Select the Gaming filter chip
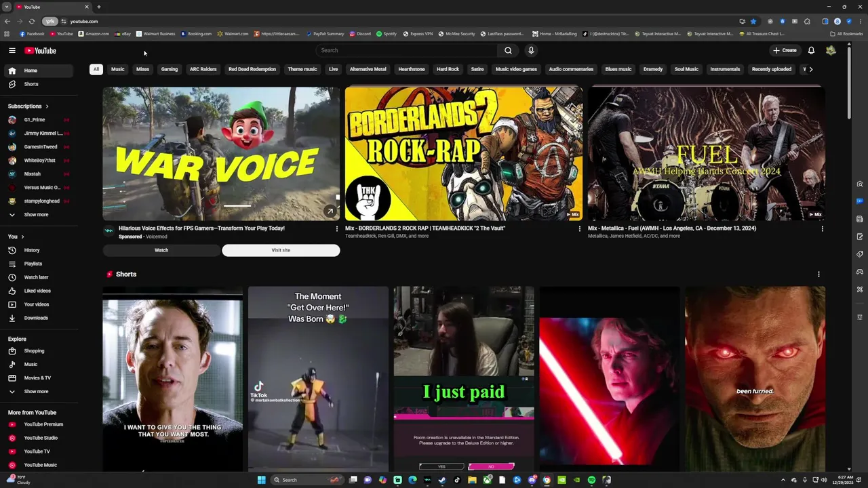Viewport: 868px width, 488px height. [170, 69]
